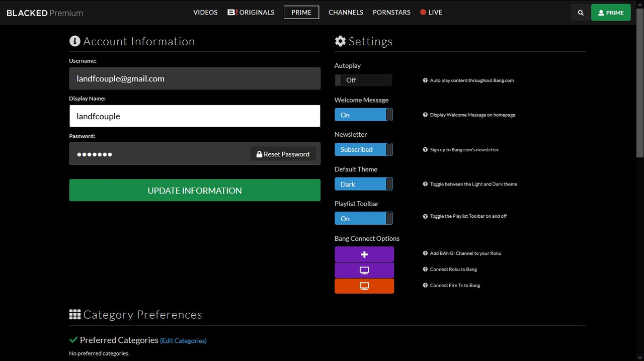Click the green PRIME account button
The width and height of the screenshot is (644, 361).
point(611,13)
